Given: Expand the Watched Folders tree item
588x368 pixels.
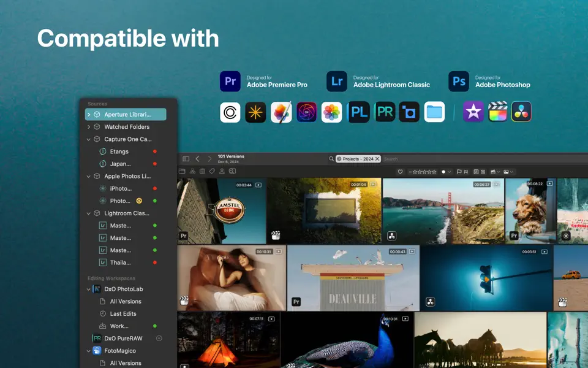Looking at the screenshot, I should (x=89, y=127).
